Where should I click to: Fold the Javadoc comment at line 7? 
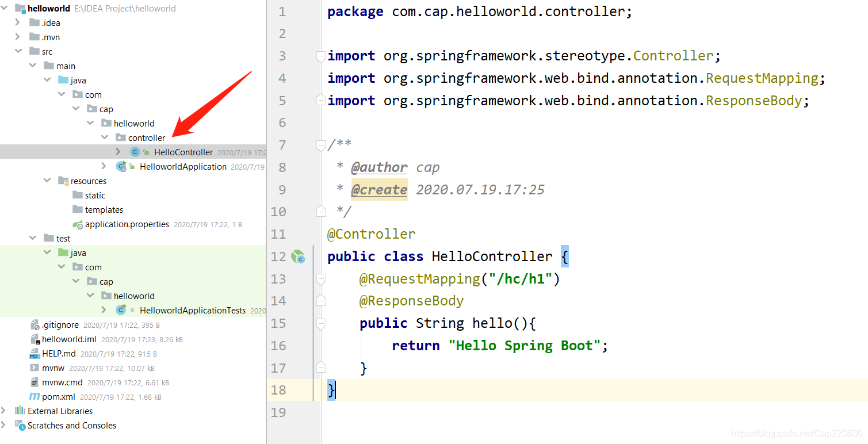pyautogui.click(x=321, y=146)
